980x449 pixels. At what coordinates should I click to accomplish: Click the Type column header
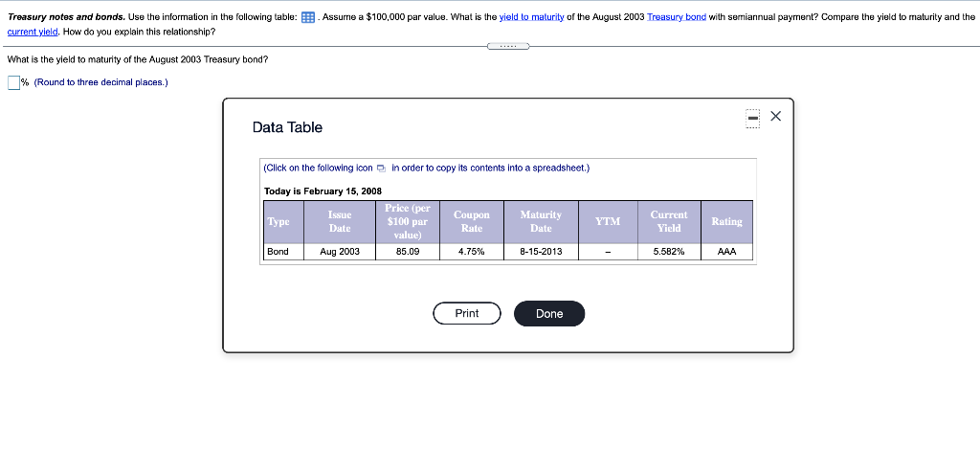tap(283, 222)
